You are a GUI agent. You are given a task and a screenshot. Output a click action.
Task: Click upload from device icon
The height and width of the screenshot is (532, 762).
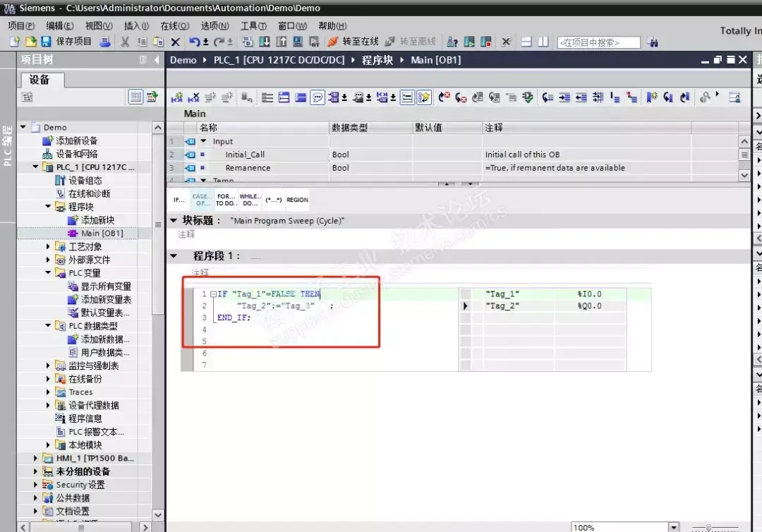tap(281, 42)
